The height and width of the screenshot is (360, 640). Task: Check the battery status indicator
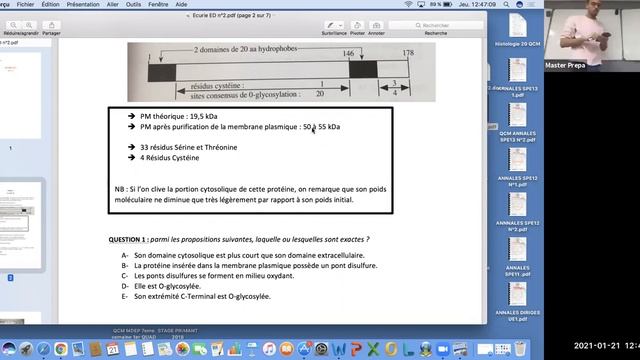[441, 4]
